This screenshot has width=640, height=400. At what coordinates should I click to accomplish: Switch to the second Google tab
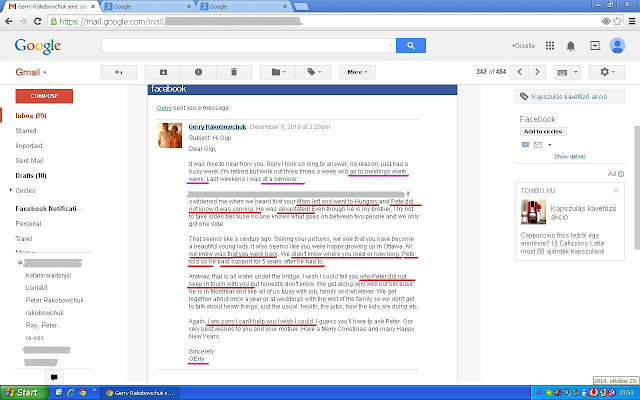point(243,7)
